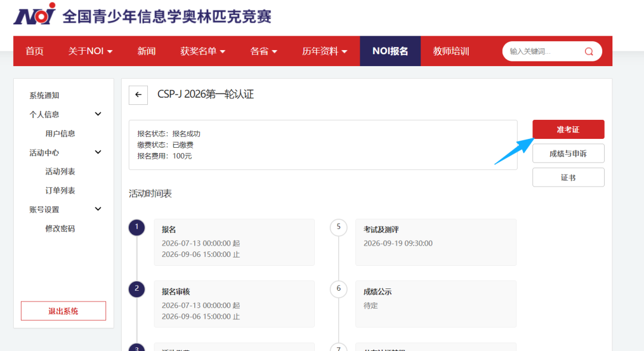Go back with the arrow button
This screenshot has height=351, width=644.
click(138, 95)
